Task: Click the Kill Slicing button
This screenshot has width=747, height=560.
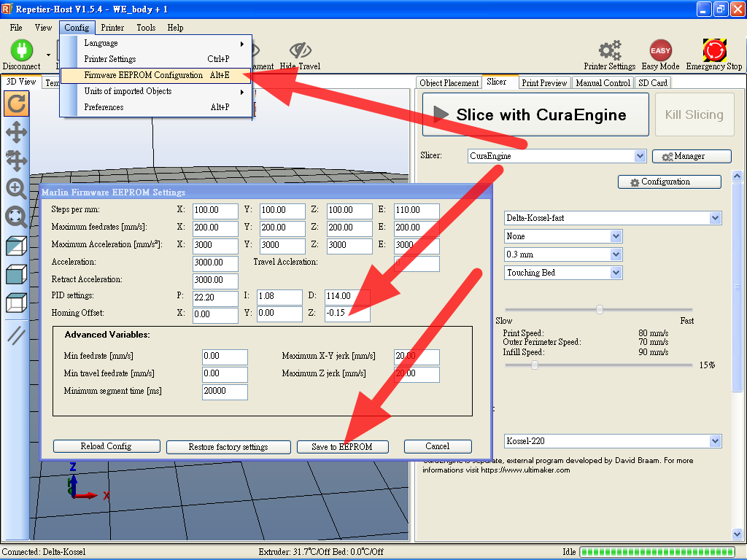Action: pyautogui.click(x=694, y=114)
